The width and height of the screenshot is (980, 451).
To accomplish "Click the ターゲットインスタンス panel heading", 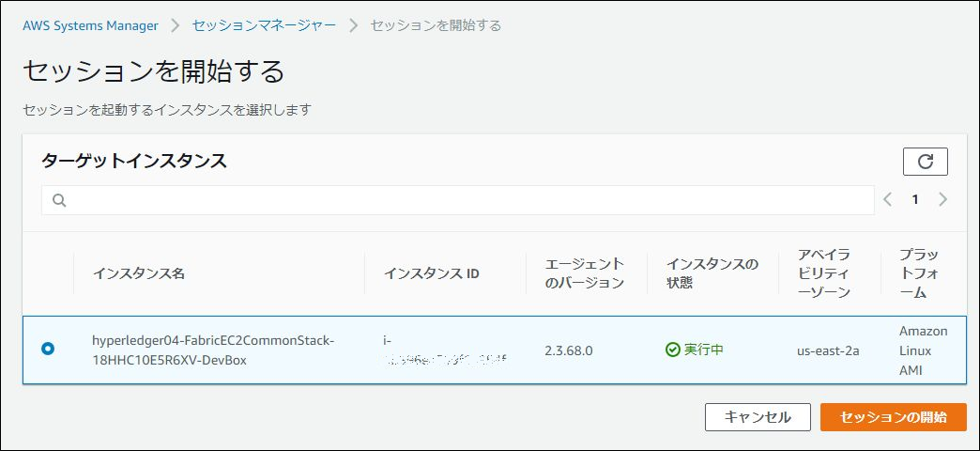I will (133, 162).
